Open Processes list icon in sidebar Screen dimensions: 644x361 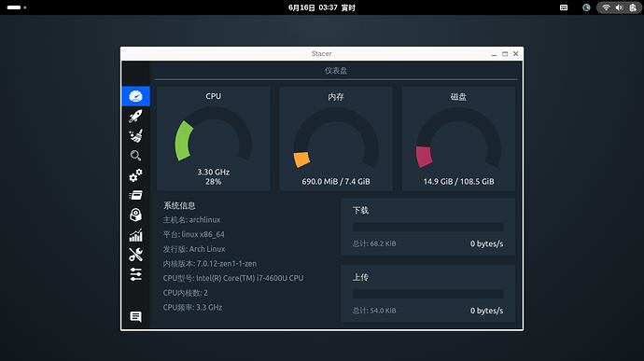tap(135, 195)
